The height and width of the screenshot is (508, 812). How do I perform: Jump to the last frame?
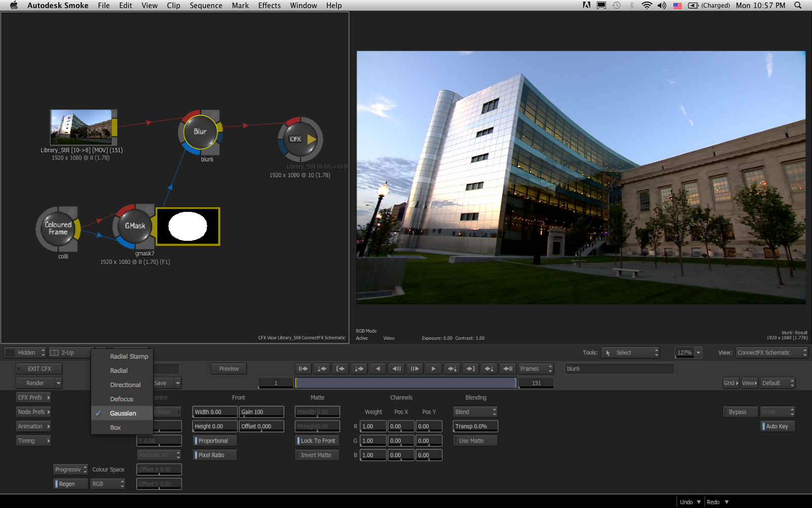point(507,369)
